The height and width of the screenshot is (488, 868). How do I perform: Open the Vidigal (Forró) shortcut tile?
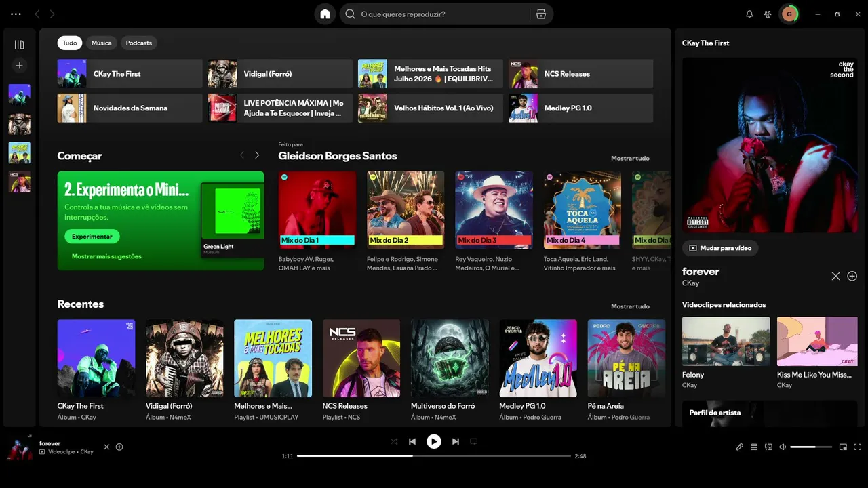[280, 74]
